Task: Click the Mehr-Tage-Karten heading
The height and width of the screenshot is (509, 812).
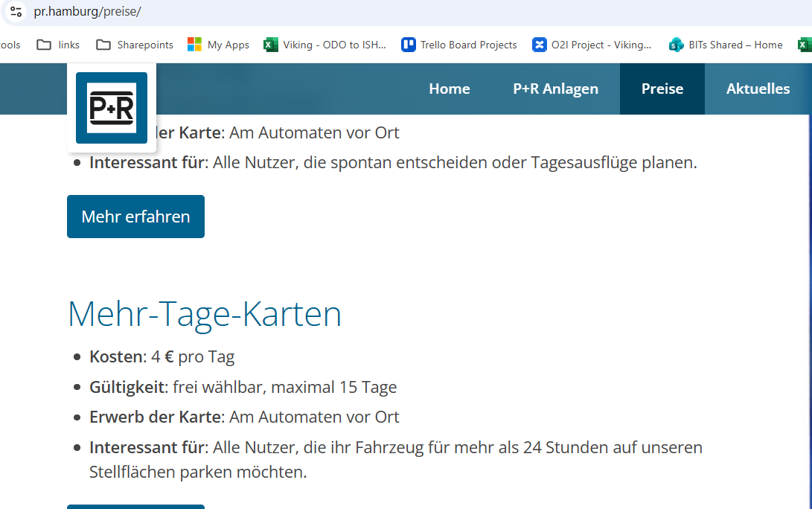Action: [205, 314]
